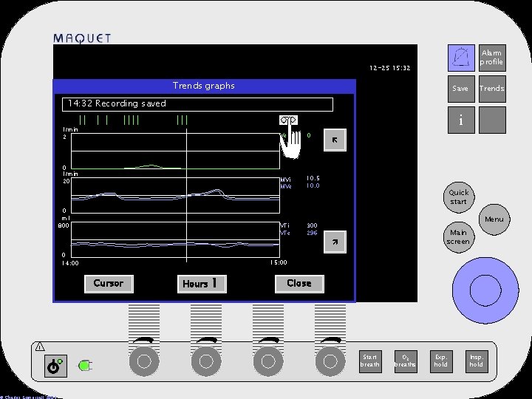Image resolution: width=532 pixels, height=399 pixels.
Task: Click the Save key
Action: click(461, 89)
